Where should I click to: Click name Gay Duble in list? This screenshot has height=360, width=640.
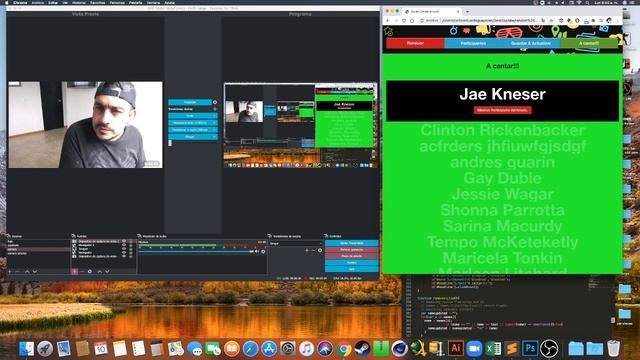point(502,178)
